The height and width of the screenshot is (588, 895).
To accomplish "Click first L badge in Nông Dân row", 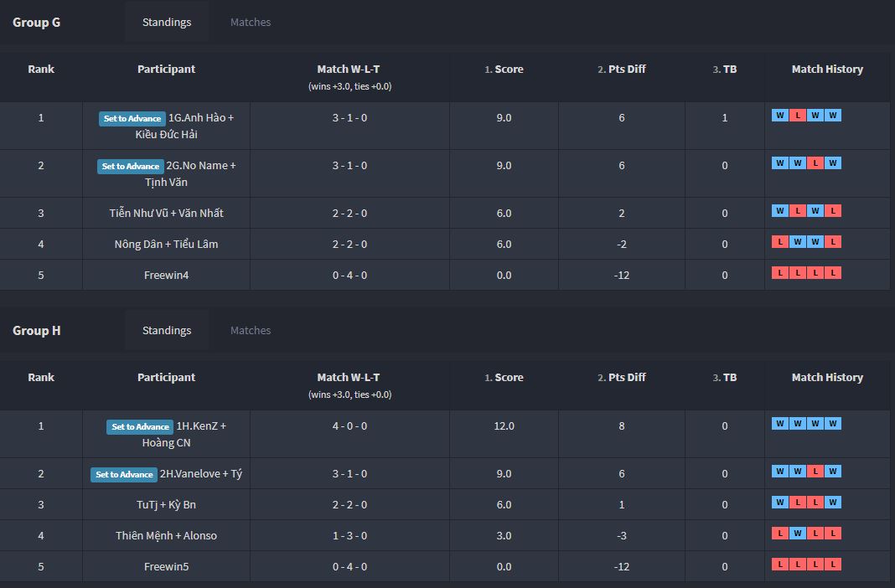I will click(x=779, y=242).
